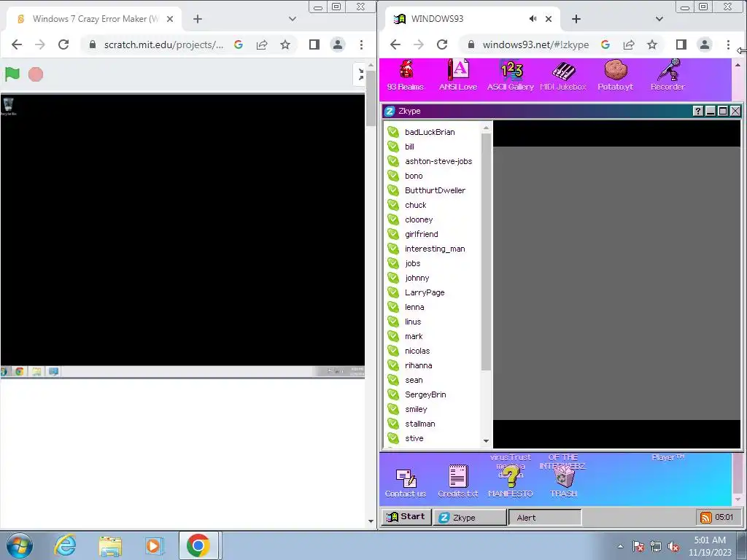Select contact mark

(x=414, y=336)
